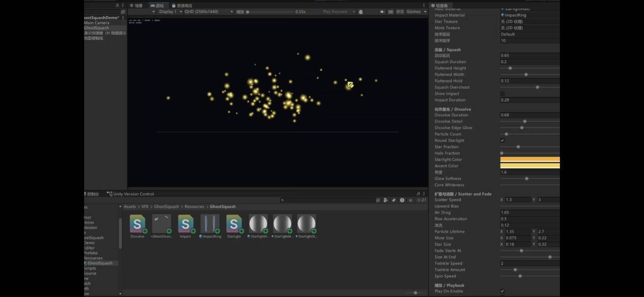644x297 pixels.
Task: Click the lock icon in Project panel header
Action: [418, 193]
